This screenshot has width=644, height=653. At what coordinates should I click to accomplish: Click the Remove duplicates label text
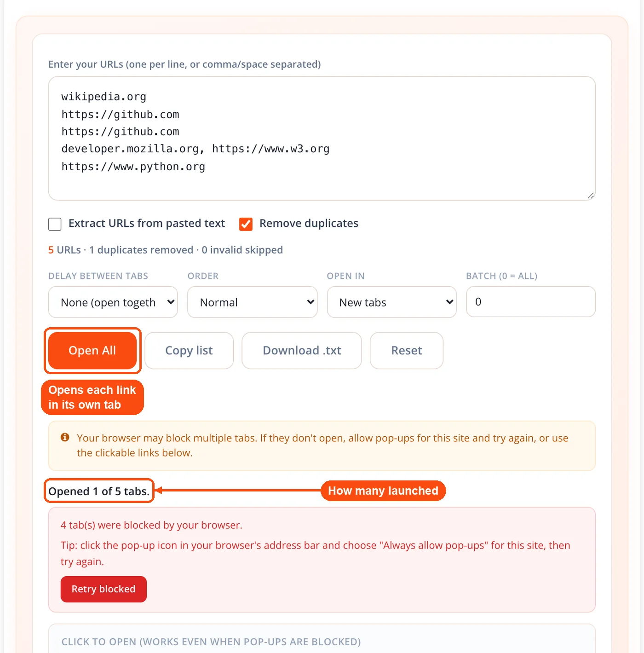pyautogui.click(x=309, y=224)
